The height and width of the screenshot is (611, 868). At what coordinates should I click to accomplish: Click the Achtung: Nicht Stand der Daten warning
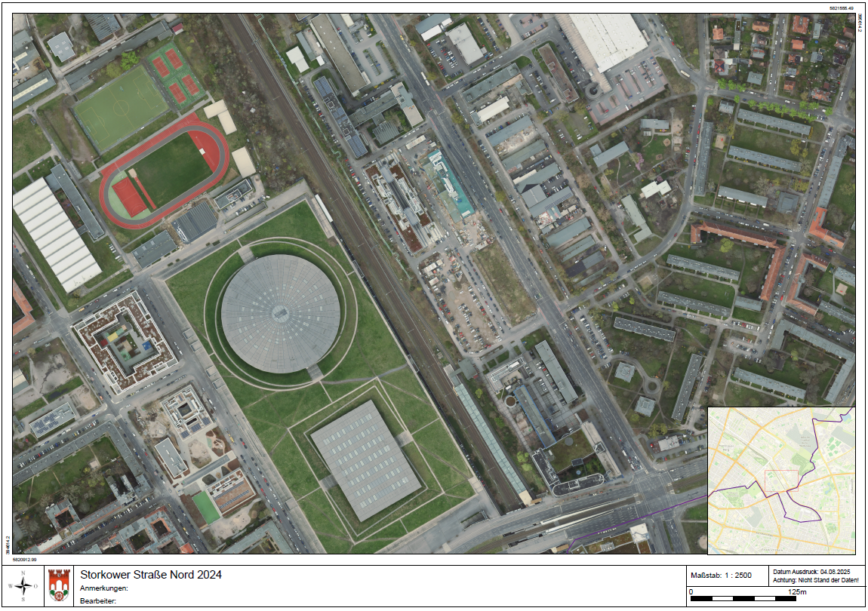click(x=815, y=579)
